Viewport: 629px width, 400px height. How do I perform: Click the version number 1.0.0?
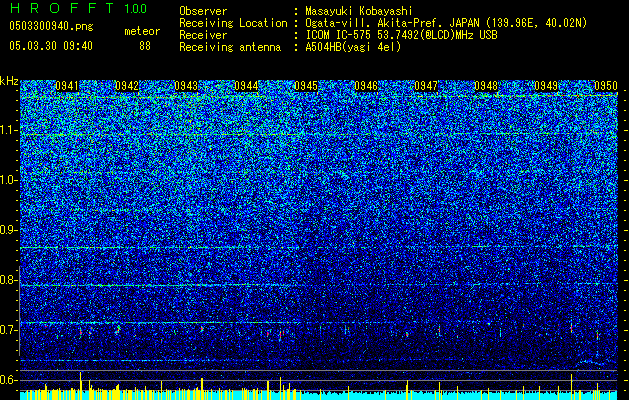[x=136, y=8]
